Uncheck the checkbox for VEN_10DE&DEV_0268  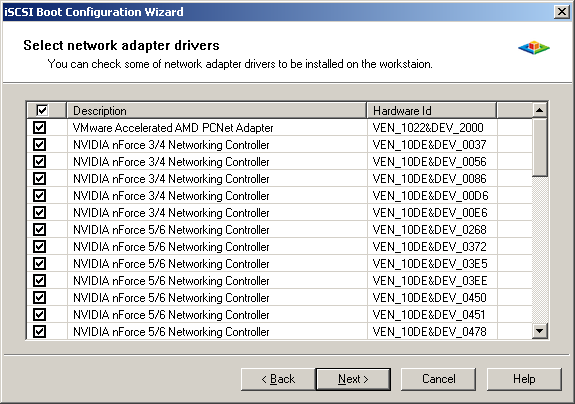40,229
